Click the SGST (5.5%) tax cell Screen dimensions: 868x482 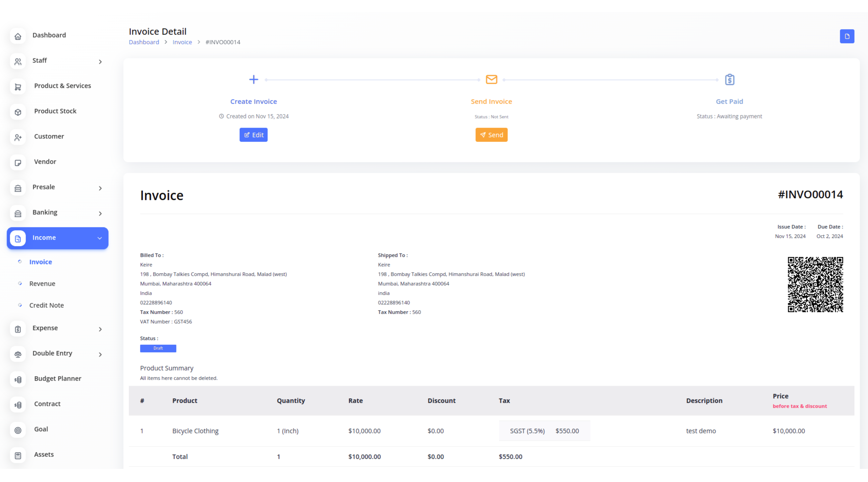pos(527,431)
